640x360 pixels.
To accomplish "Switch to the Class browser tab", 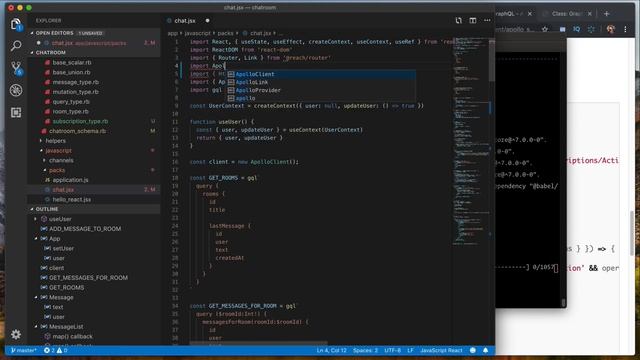I will click(x=568, y=13).
